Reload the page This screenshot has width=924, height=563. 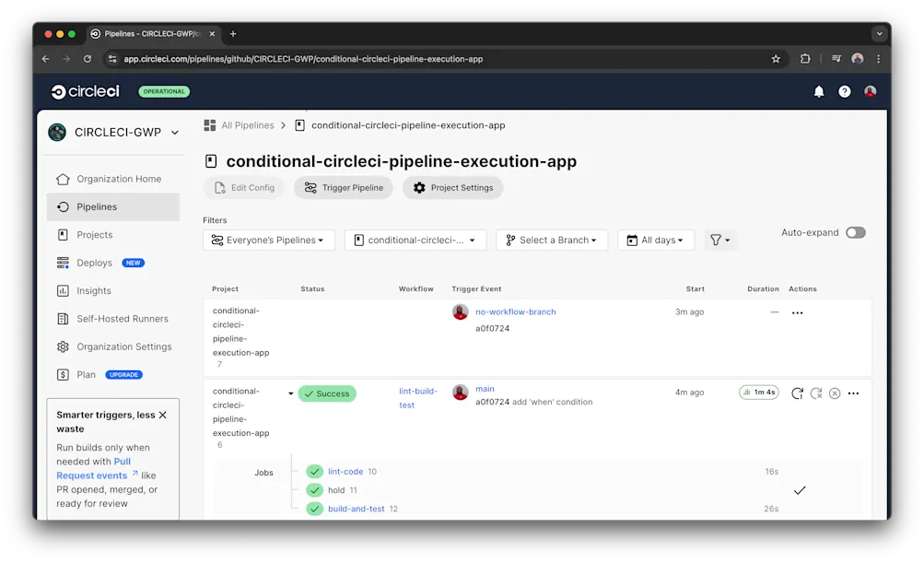click(x=88, y=59)
